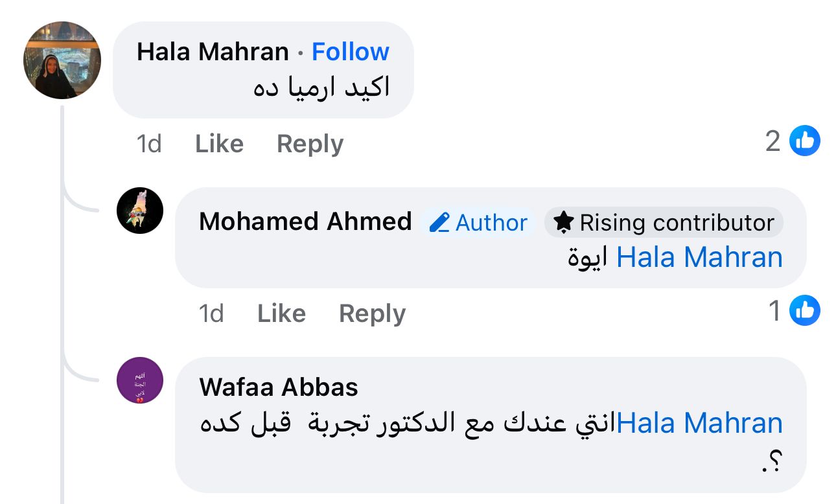The width and height of the screenshot is (836, 504).
Task: Follow Hala Mahran
Action: tap(351, 52)
